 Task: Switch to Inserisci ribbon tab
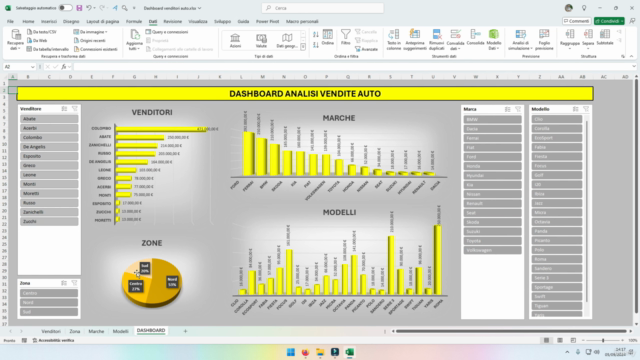tap(49, 21)
